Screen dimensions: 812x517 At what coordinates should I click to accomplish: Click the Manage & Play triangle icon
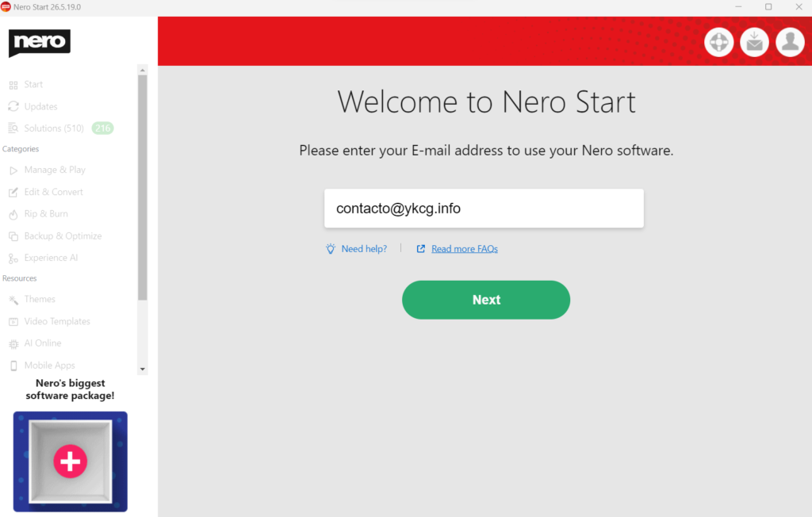pos(13,170)
